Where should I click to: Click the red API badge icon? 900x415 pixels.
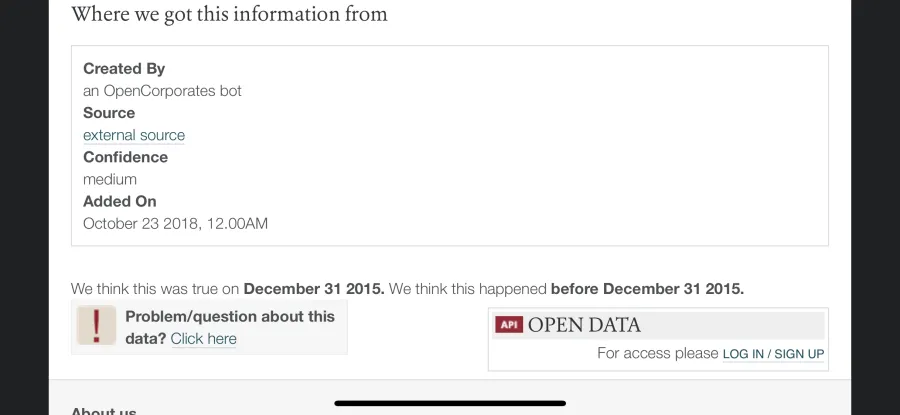509,325
